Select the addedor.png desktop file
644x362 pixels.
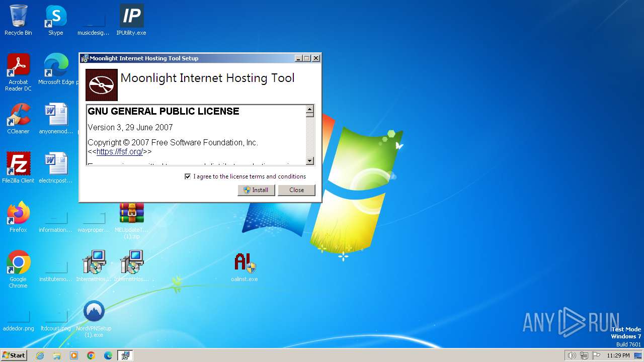click(x=18, y=321)
